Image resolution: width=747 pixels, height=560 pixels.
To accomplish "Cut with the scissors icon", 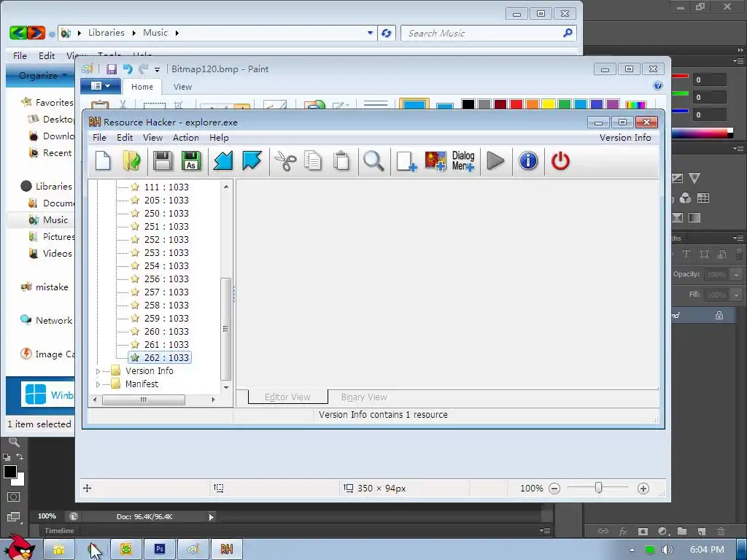I will (x=285, y=161).
